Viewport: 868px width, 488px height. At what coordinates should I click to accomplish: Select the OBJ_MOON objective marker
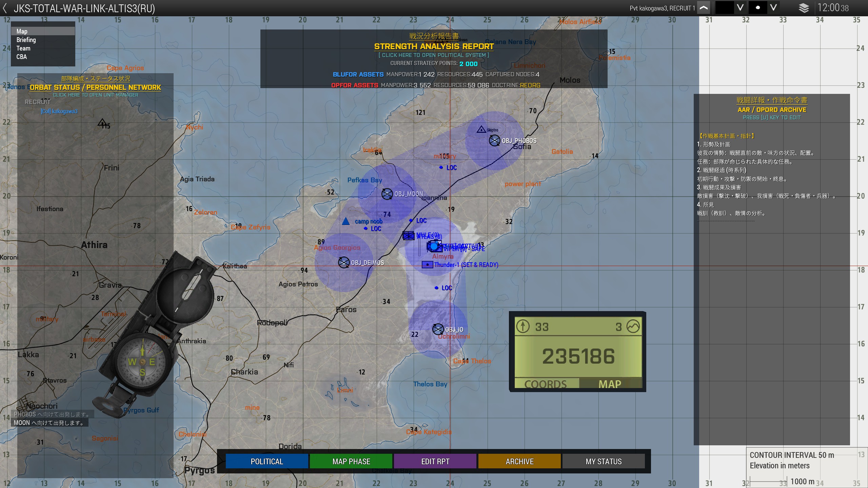point(387,194)
